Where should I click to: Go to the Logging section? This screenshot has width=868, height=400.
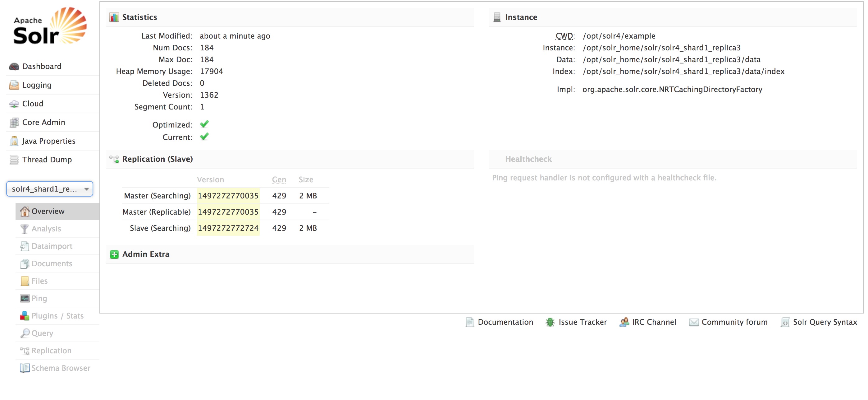[x=37, y=85]
